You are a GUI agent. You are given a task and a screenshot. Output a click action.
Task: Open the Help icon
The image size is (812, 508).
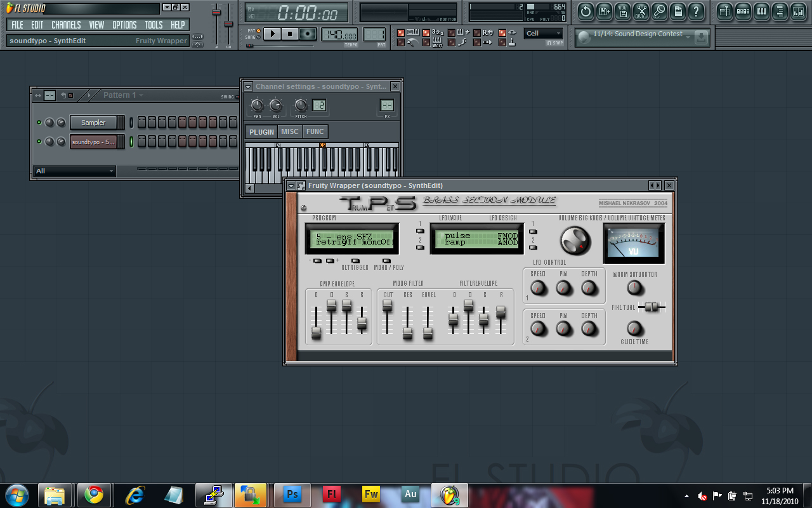click(x=696, y=11)
